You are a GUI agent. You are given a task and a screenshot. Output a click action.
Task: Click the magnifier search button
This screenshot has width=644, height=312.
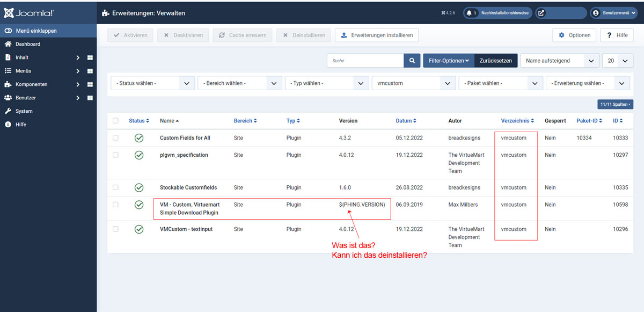tap(412, 61)
